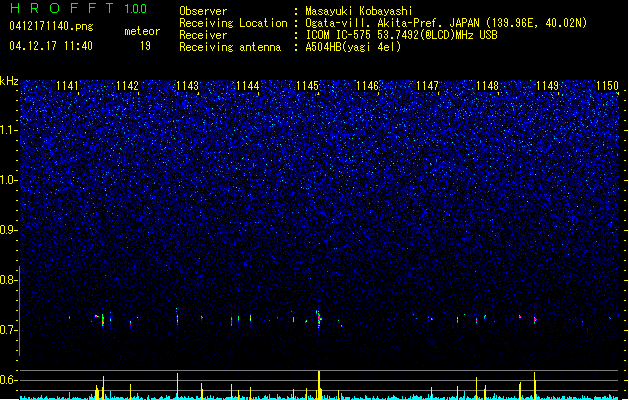Click the 0.7 frequency axis label

pyautogui.click(x=9, y=330)
